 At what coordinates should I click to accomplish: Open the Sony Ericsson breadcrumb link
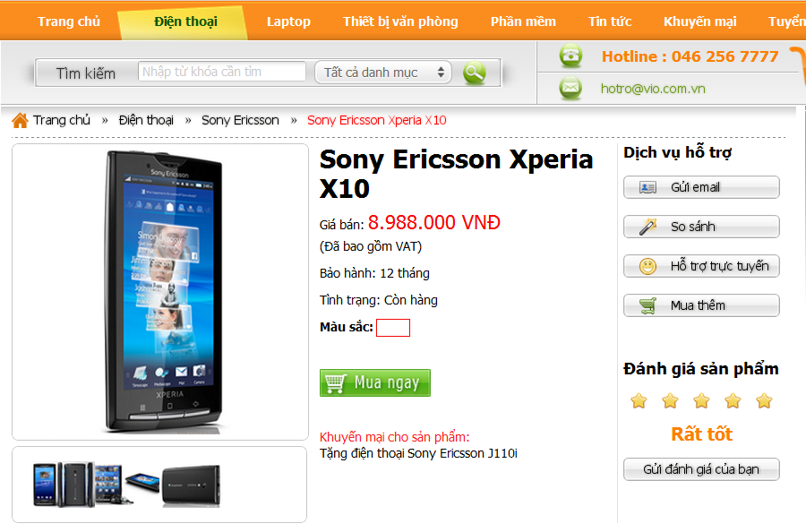tap(240, 120)
